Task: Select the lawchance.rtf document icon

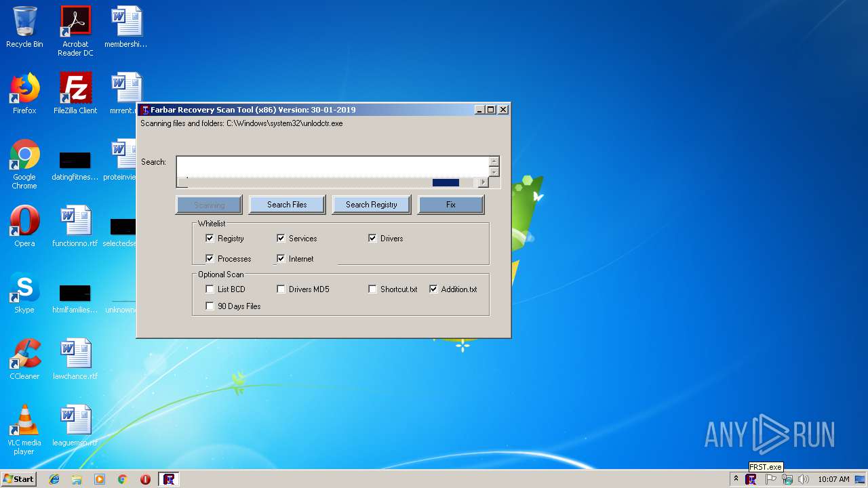Action: click(75, 359)
